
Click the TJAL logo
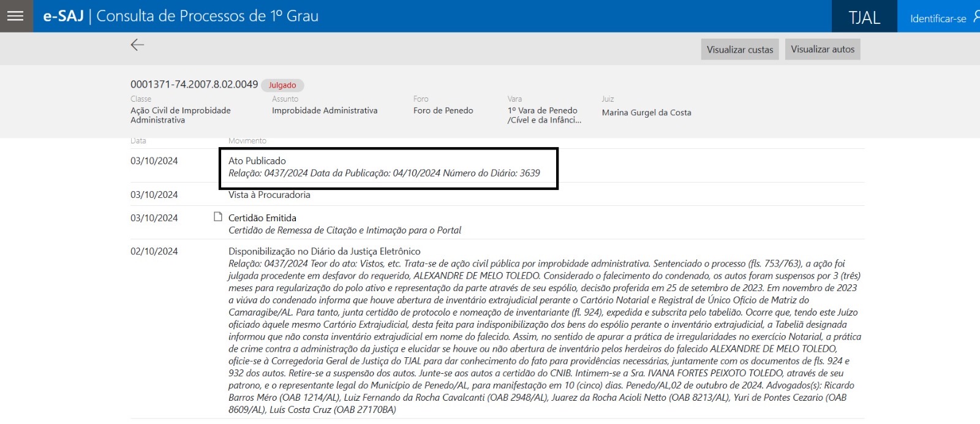864,18
